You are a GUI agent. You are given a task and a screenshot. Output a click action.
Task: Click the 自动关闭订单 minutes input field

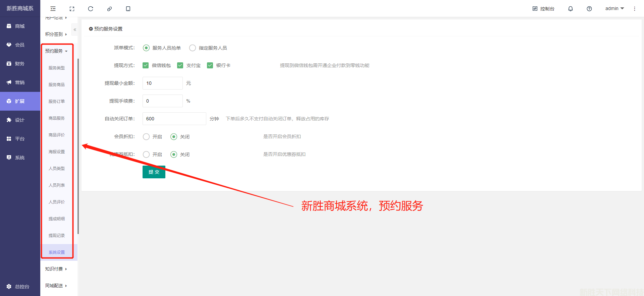point(174,119)
